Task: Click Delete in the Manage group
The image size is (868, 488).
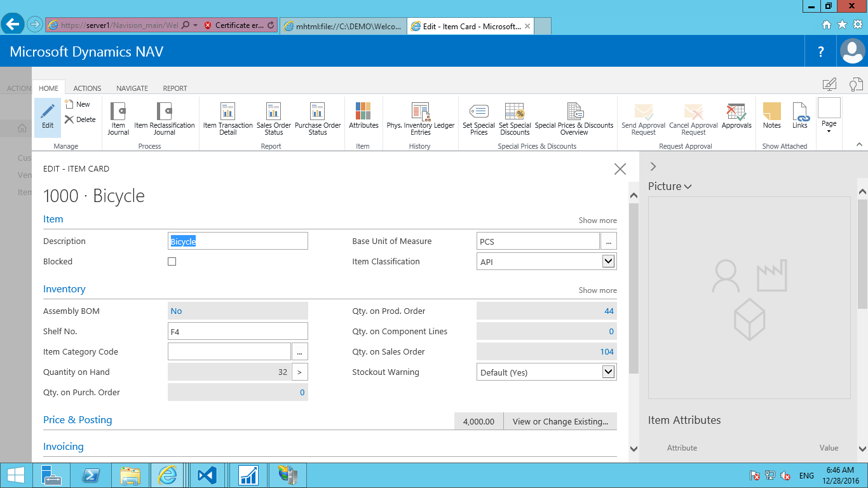Action: pyautogui.click(x=80, y=119)
